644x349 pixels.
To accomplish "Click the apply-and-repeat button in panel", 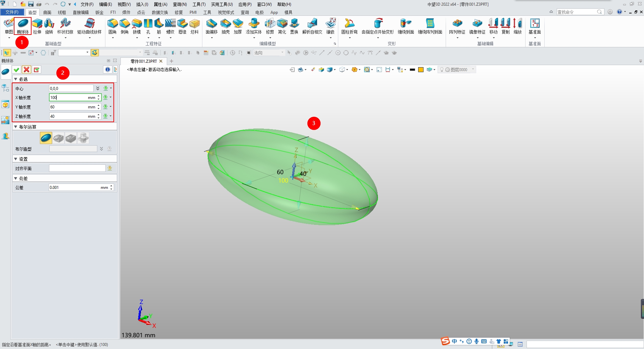I will 37,69.
